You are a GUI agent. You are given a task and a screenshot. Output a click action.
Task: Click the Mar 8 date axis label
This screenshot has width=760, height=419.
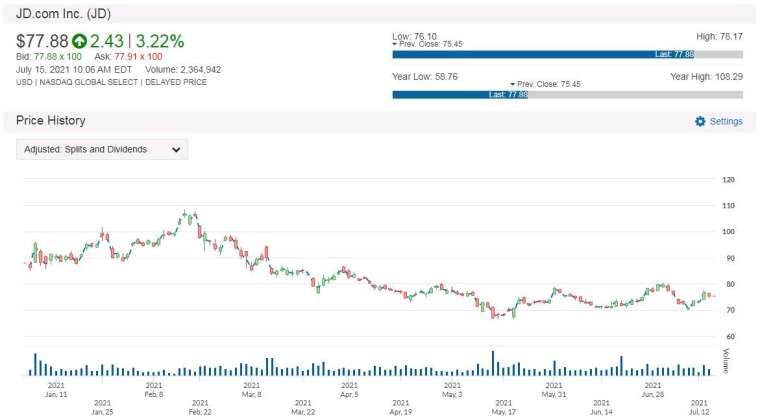pos(252,390)
